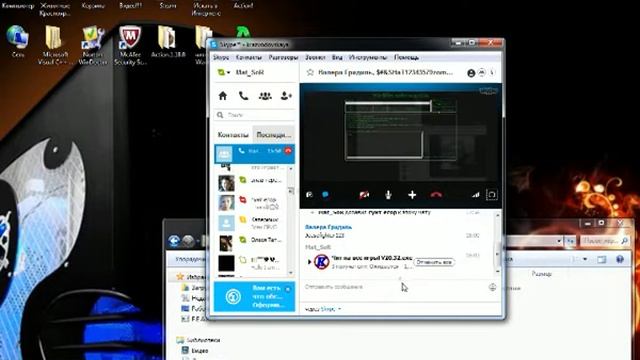Click the Skype search field

tap(255, 115)
